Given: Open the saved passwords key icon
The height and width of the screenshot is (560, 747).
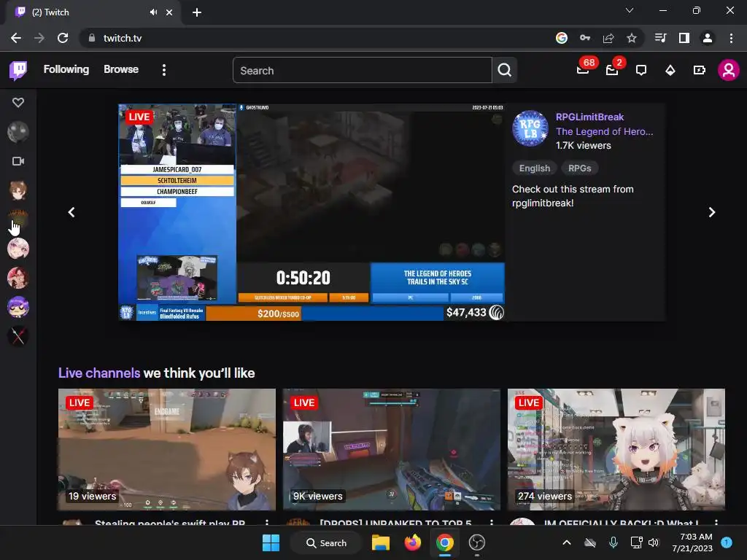Looking at the screenshot, I should click(x=585, y=38).
